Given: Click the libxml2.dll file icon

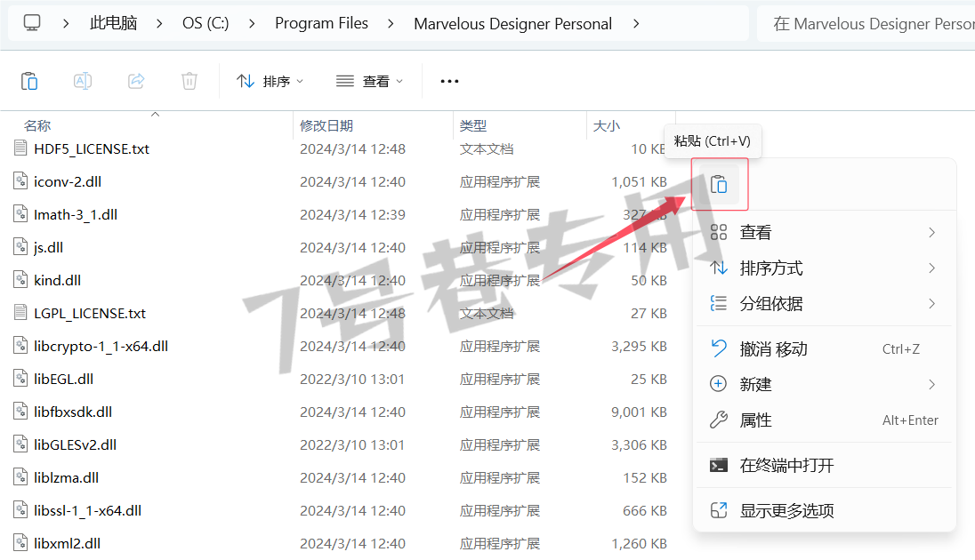Looking at the screenshot, I should click(x=20, y=543).
